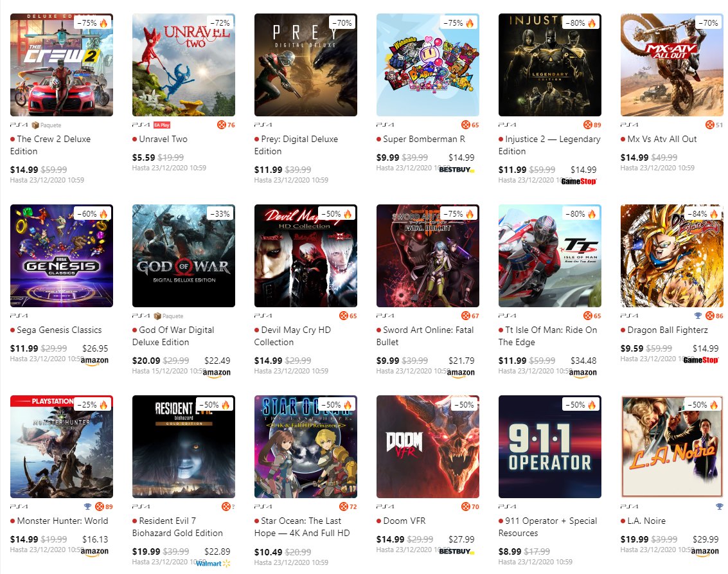This screenshot has width=728, height=574.
Task: Open the 911 Operator cover image
Action: (x=550, y=447)
